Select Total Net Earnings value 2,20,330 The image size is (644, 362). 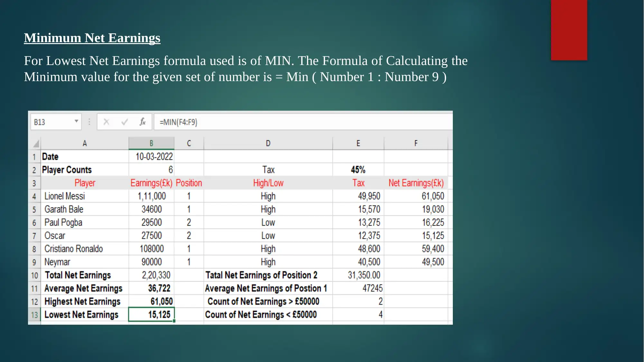tap(151, 275)
